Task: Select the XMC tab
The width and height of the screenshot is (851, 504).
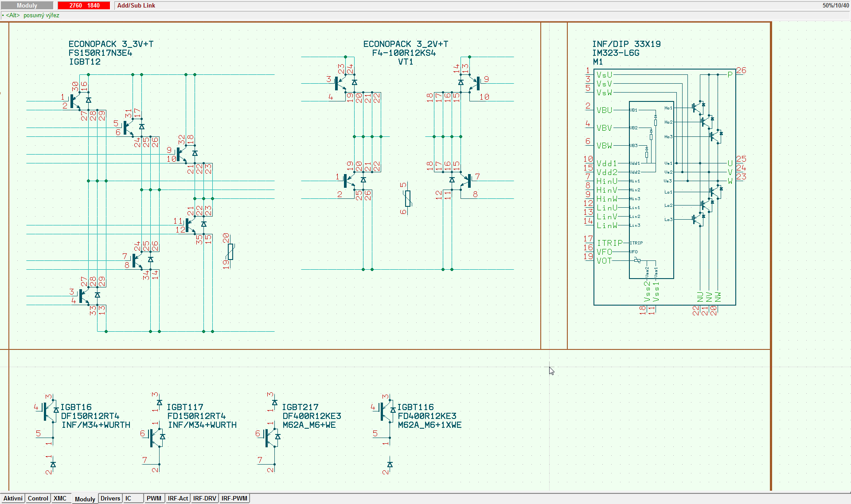Action: [60, 498]
